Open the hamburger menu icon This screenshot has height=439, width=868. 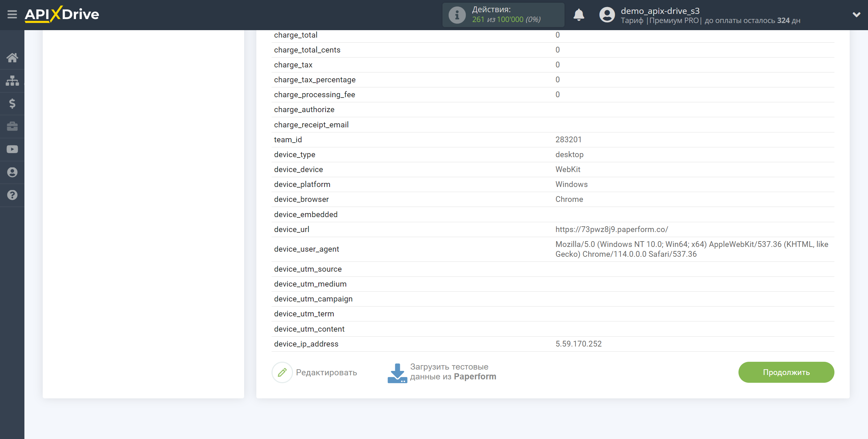[12, 15]
